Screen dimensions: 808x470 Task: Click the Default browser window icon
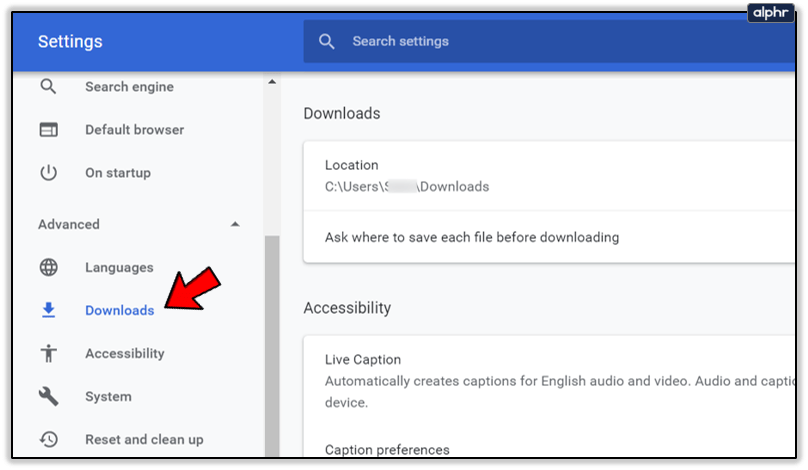click(48, 130)
